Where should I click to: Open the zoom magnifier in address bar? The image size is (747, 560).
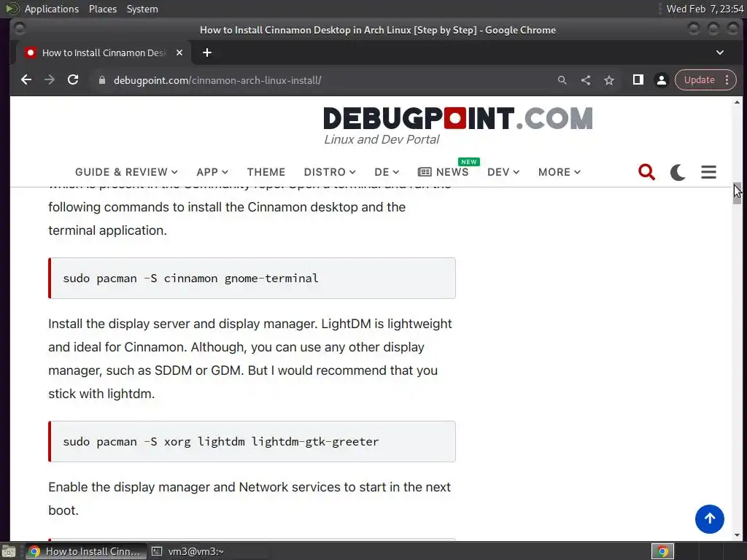[x=562, y=80]
